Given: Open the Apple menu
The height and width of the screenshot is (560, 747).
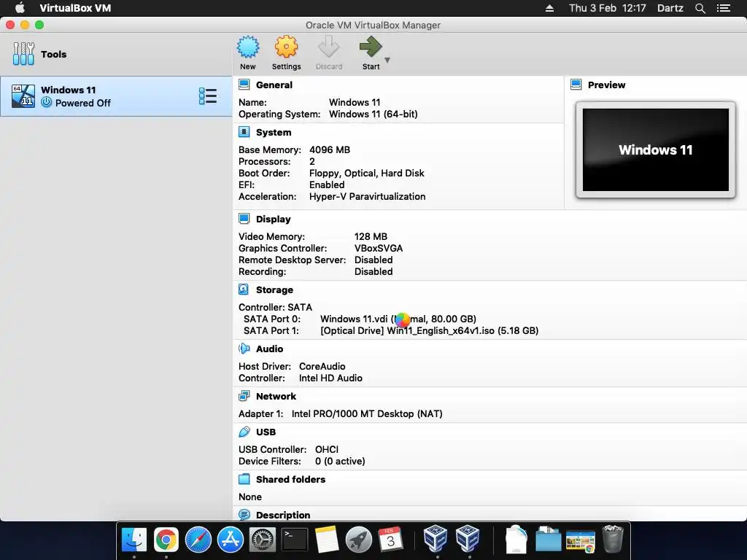Looking at the screenshot, I should coord(20,8).
